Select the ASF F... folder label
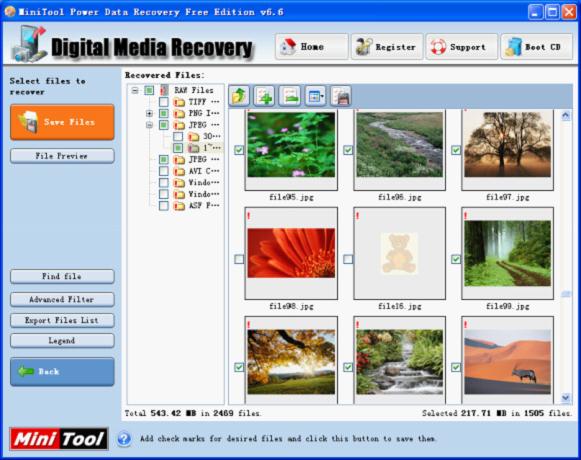581x460 pixels. (x=204, y=205)
